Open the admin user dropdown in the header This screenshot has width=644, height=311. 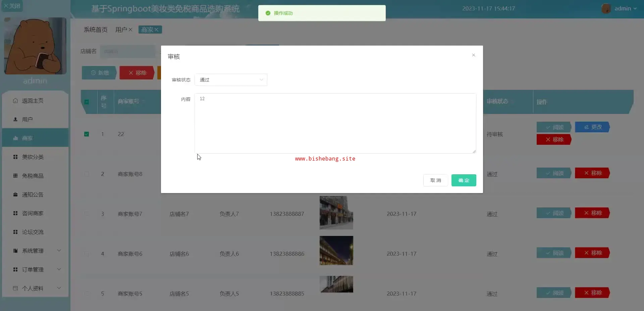pyautogui.click(x=625, y=9)
